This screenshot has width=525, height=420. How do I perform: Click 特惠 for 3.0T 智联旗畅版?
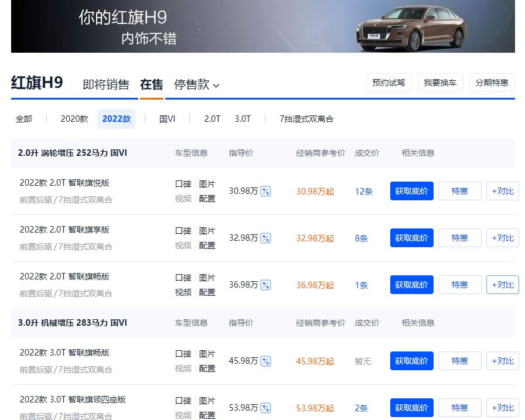460,361
